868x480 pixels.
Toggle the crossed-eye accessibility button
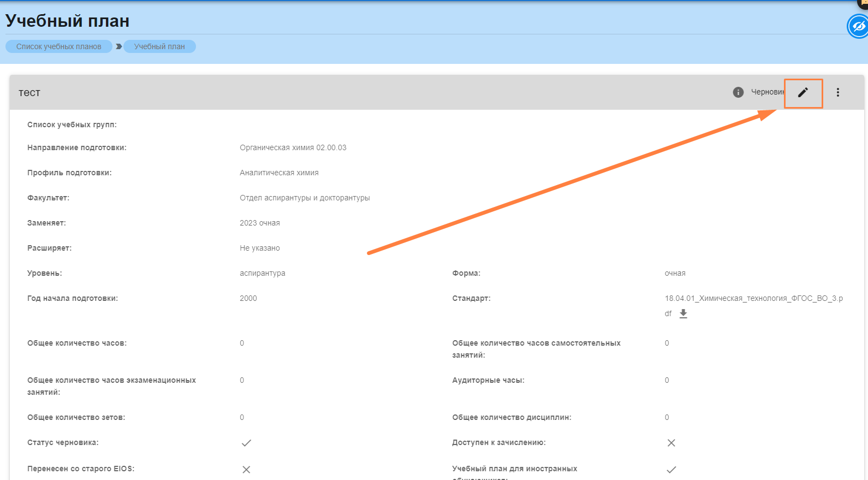point(858,26)
